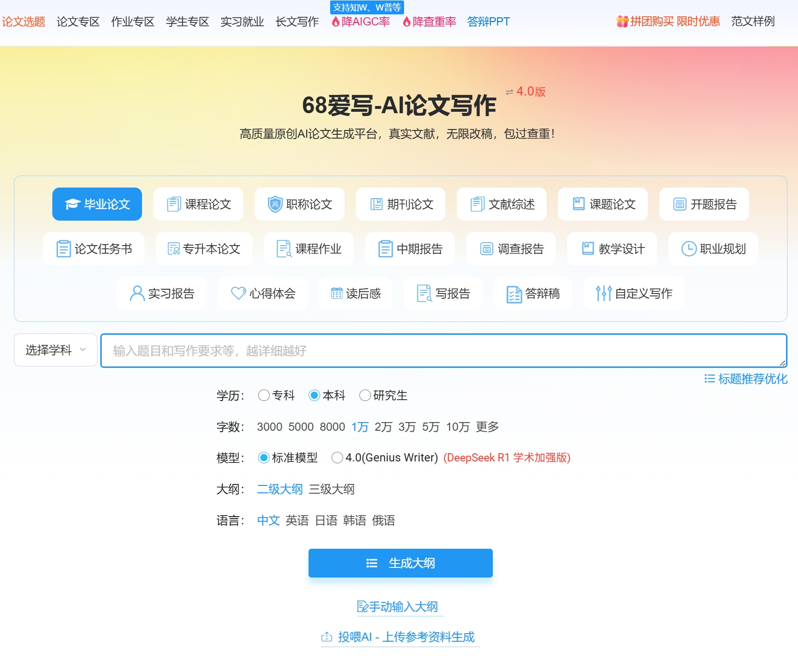Click the 心得体会 heart icon

(x=238, y=293)
